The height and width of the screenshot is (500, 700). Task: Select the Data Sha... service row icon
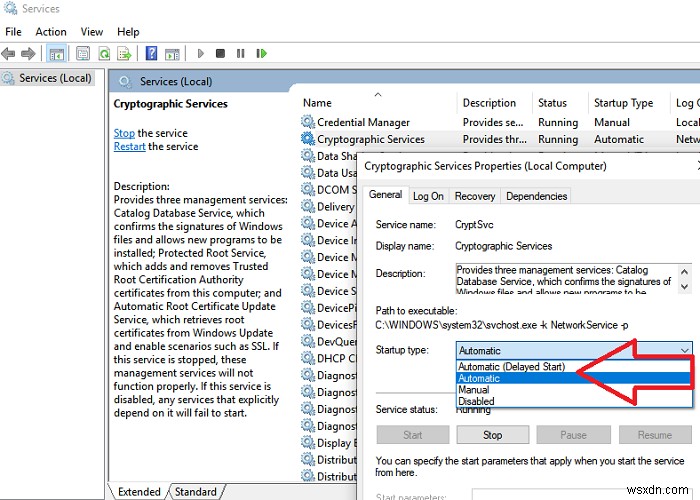tap(308, 155)
